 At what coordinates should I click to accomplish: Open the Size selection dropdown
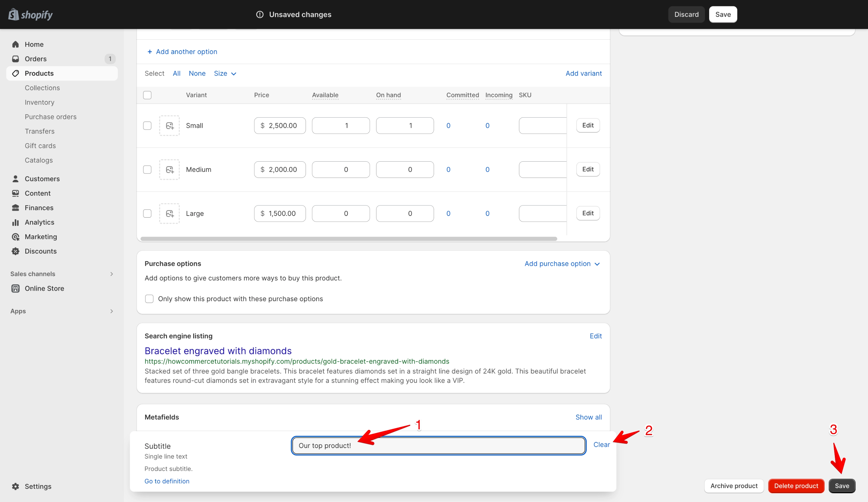225,73
